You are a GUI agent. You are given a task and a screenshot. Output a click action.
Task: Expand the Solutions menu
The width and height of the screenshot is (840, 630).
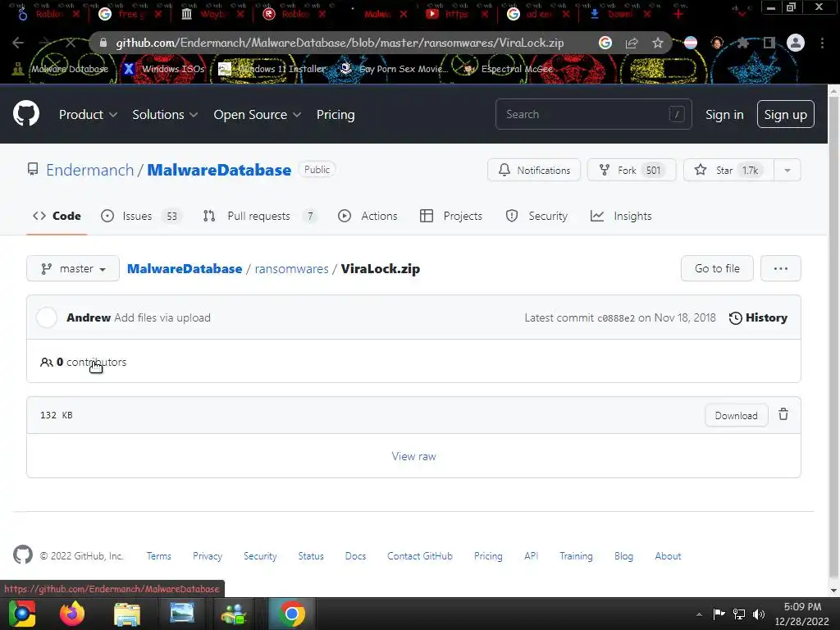click(x=165, y=115)
